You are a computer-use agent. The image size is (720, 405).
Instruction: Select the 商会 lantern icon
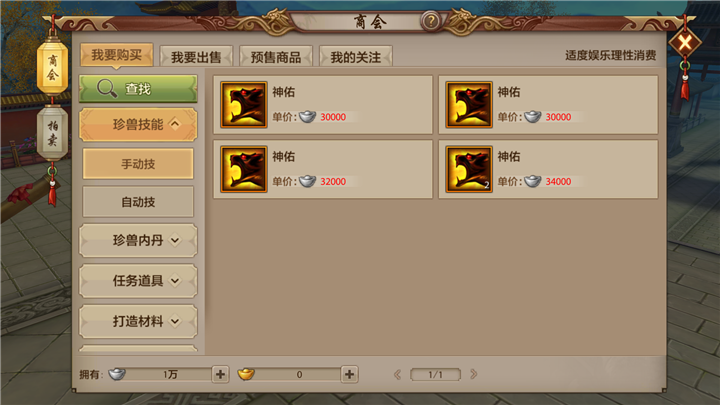(x=52, y=68)
